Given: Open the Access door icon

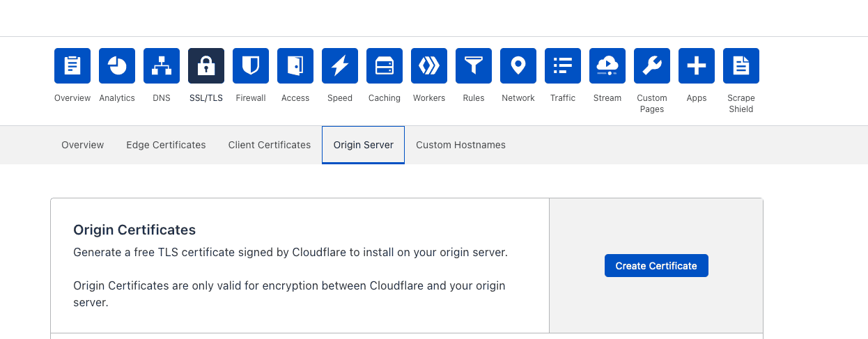Looking at the screenshot, I should click(295, 66).
